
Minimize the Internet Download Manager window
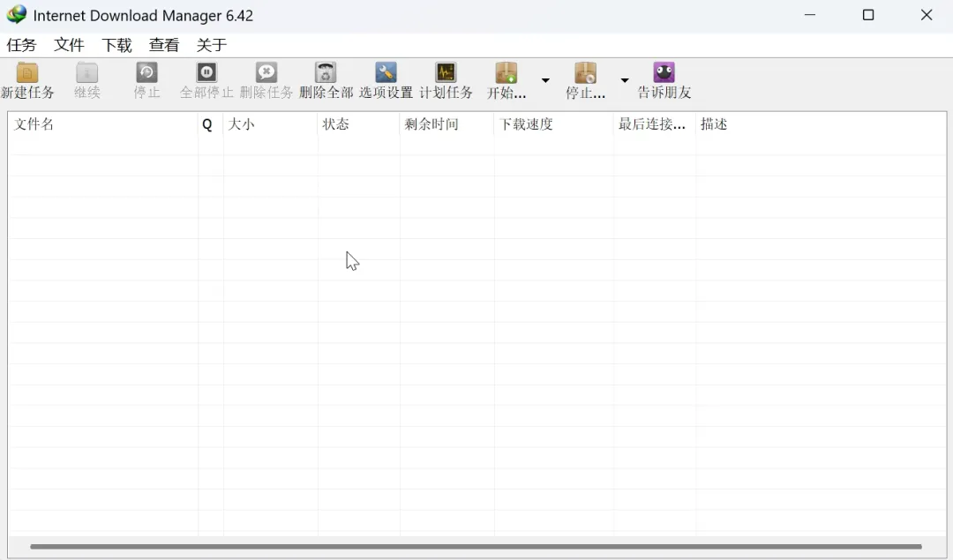click(809, 15)
